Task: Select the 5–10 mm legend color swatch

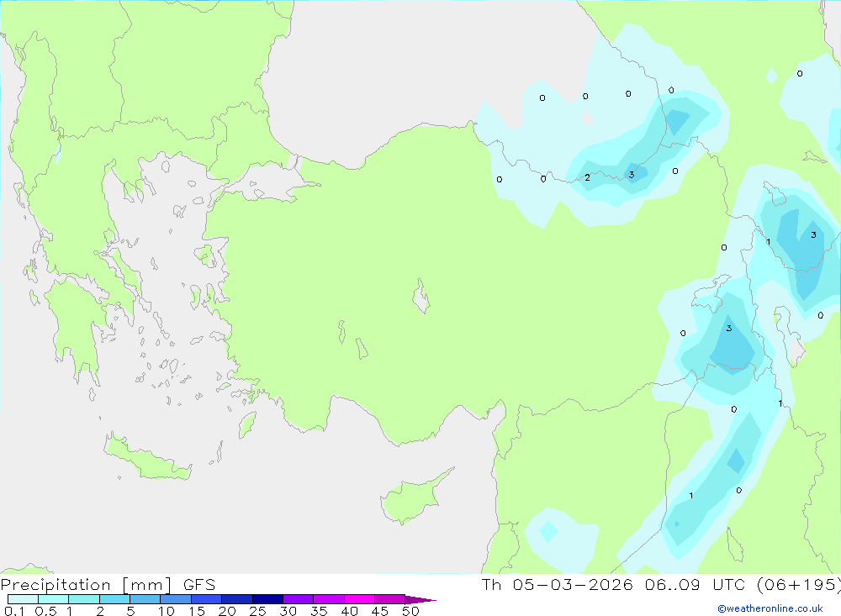Action: pos(145,599)
